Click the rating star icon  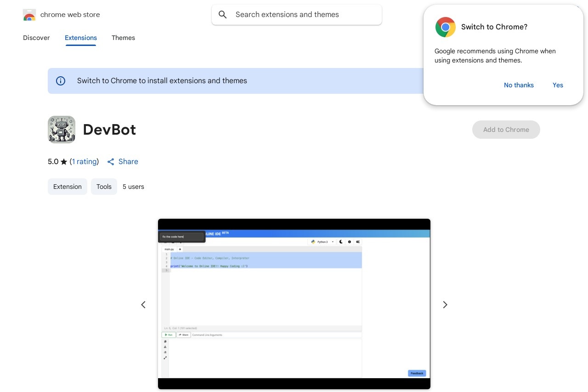click(64, 162)
